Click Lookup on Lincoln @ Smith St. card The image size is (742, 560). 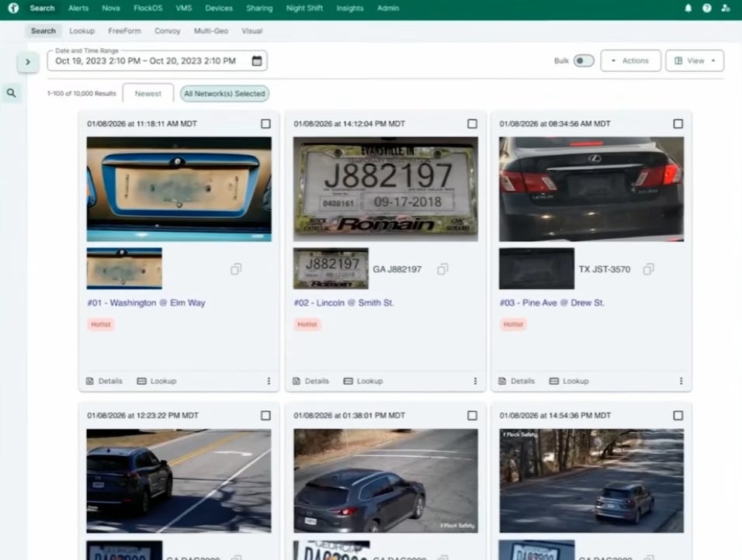[x=363, y=381]
